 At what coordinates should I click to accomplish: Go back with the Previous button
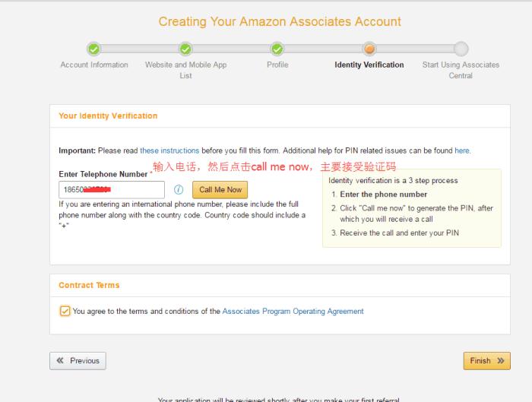78,361
